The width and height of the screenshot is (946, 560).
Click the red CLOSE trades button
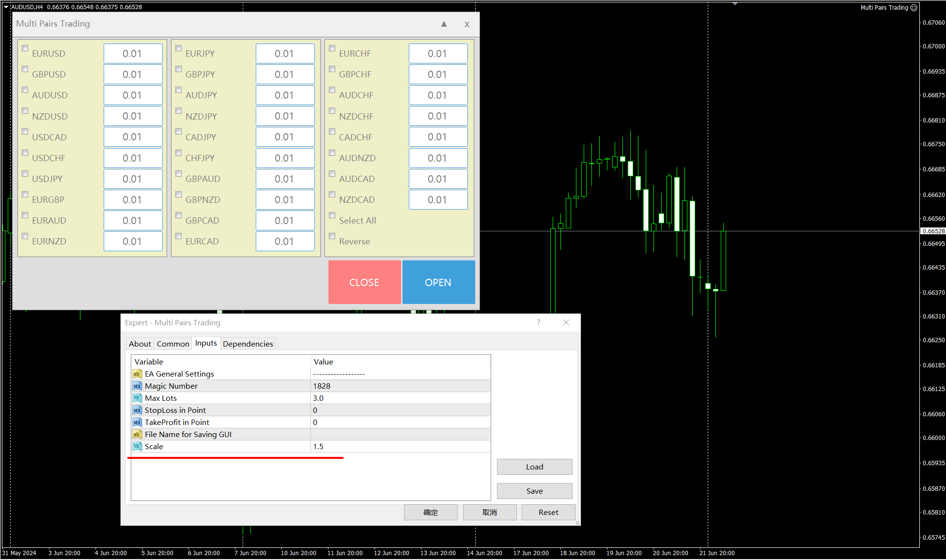coord(364,282)
